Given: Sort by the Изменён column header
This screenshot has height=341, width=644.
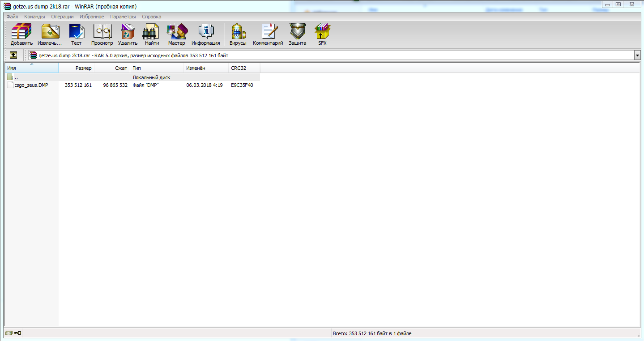Looking at the screenshot, I should coord(206,68).
